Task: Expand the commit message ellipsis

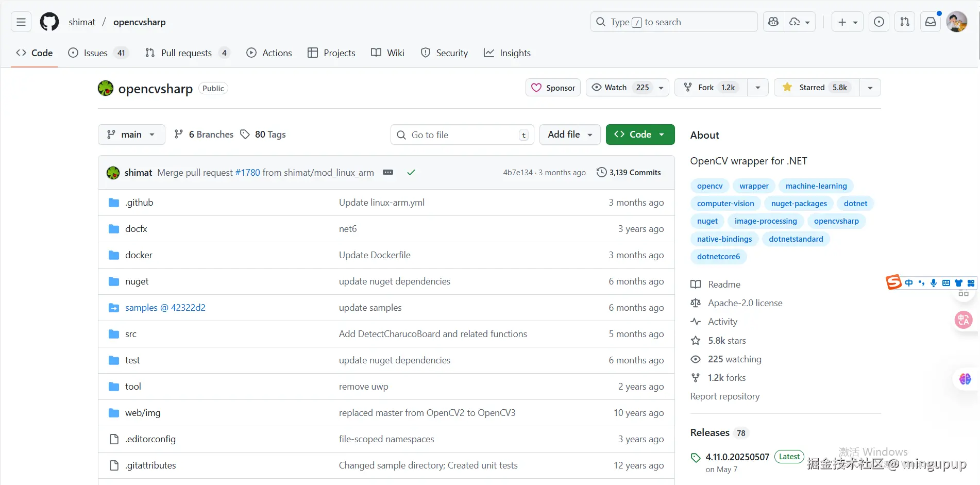Action: click(388, 172)
